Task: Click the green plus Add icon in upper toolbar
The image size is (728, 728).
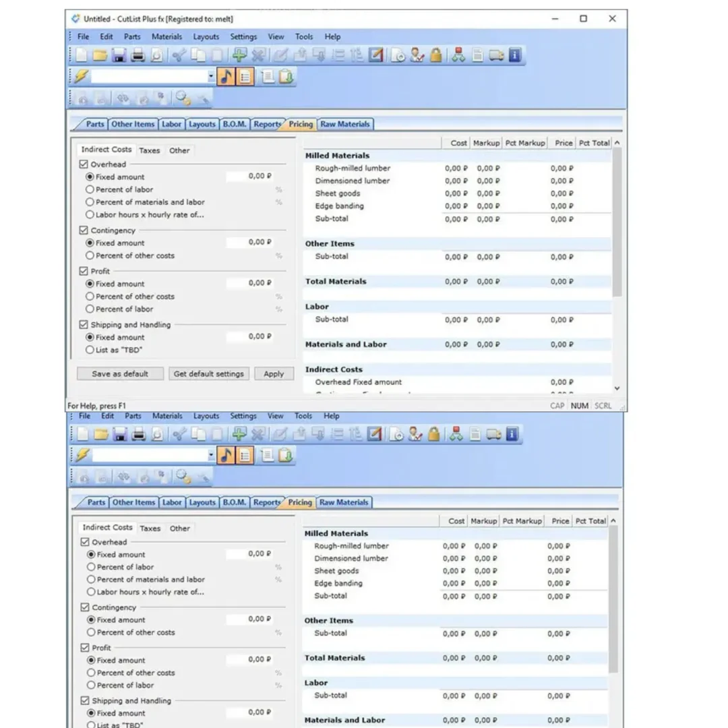Action: [239, 56]
